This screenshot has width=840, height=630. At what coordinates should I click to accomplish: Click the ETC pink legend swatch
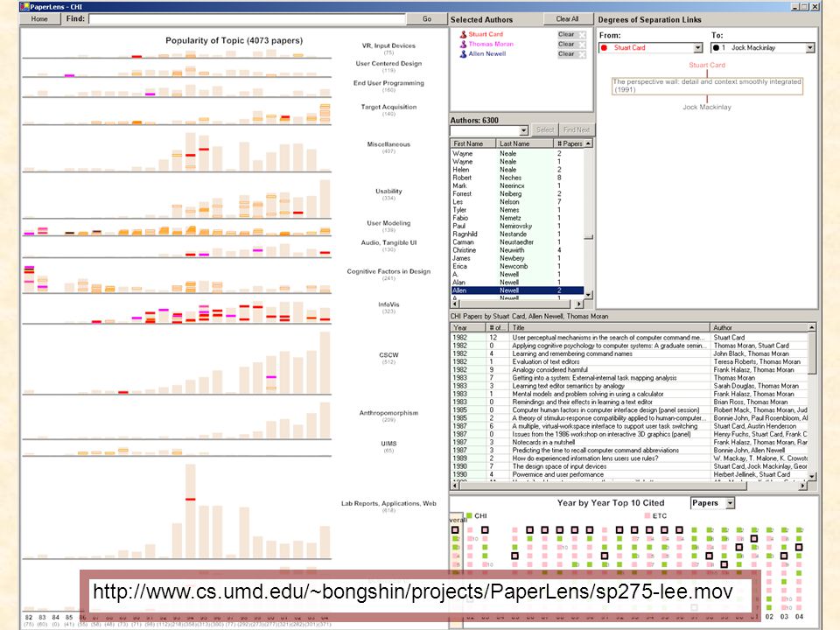click(647, 515)
